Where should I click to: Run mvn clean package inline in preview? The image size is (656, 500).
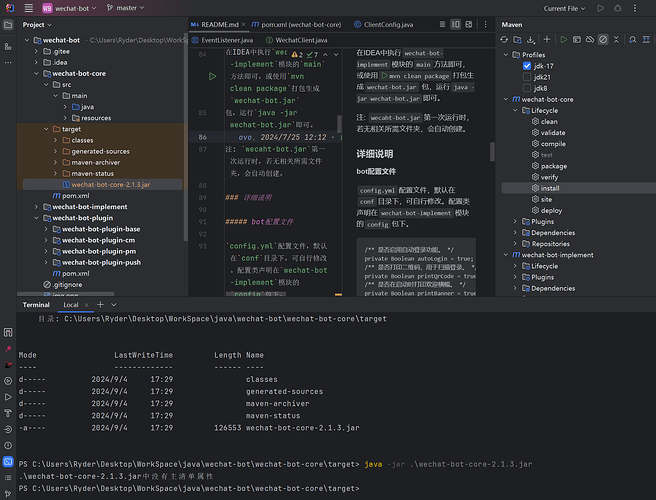pos(384,76)
